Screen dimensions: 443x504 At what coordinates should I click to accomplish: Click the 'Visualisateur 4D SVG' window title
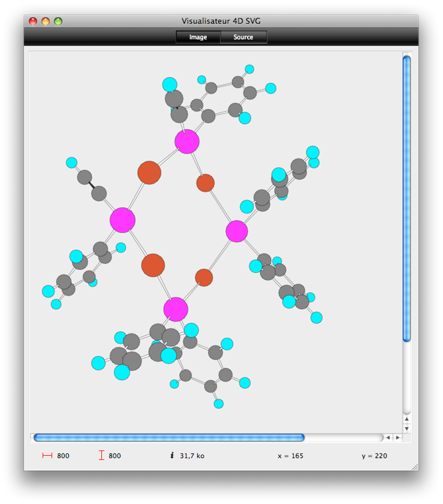point(221,21)
